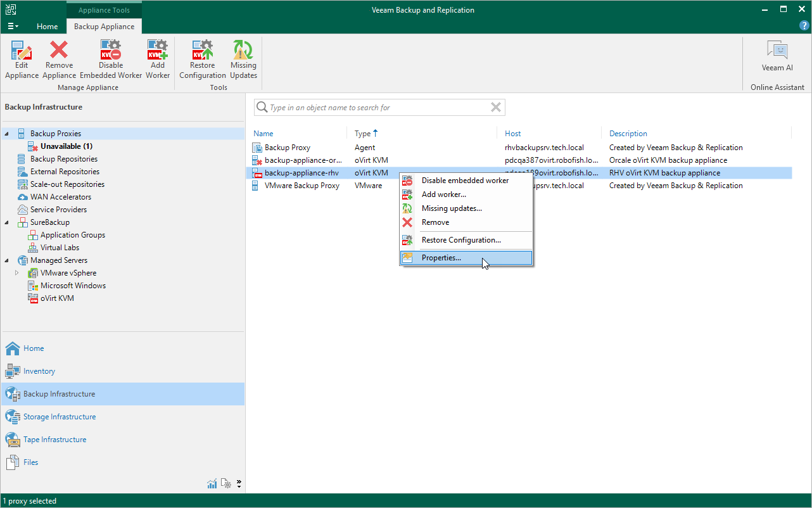Click the object name search field
The height and width of the screenshot is (508, 812).
click(379, 108)
